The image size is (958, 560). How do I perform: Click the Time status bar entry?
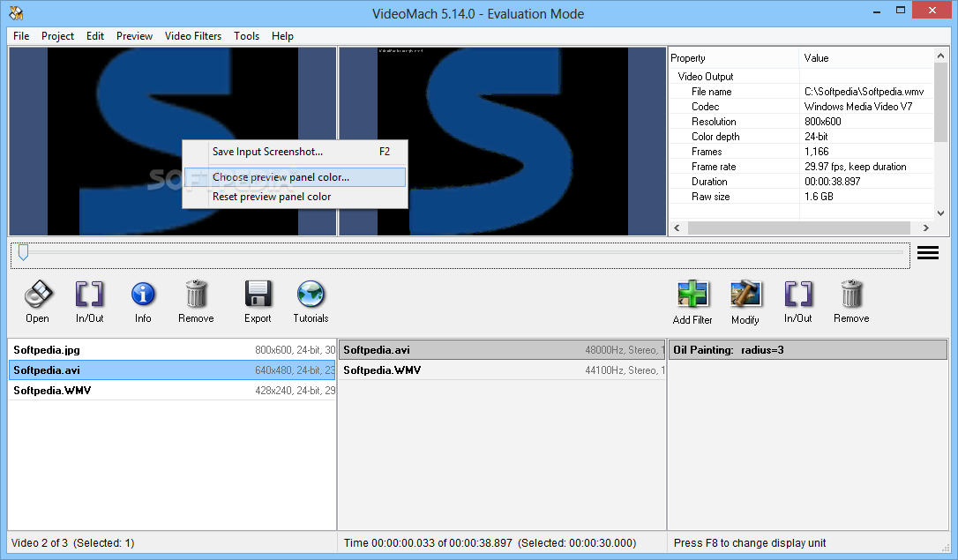tap(490, 543)
